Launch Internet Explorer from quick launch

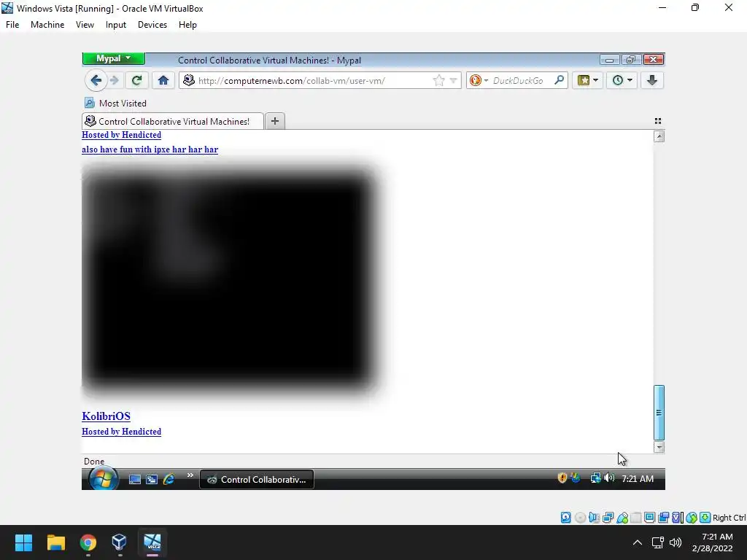[x=169, y=479]
